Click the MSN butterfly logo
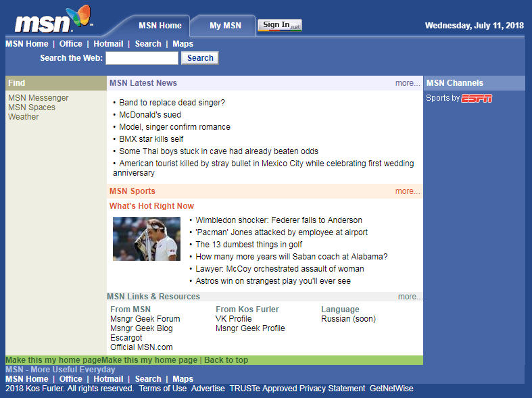This screenshot has width=532, height=398. (x=53, y=20)
